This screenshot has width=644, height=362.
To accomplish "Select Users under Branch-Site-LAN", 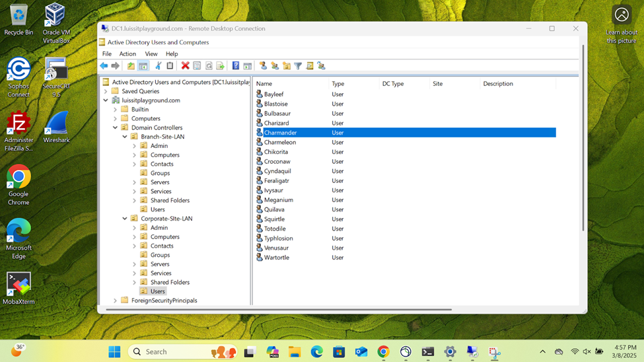I will tap(157, 209).
